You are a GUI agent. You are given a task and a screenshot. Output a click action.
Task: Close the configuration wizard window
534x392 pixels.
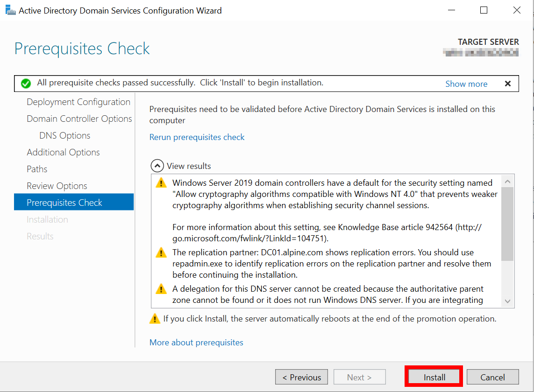517,10
